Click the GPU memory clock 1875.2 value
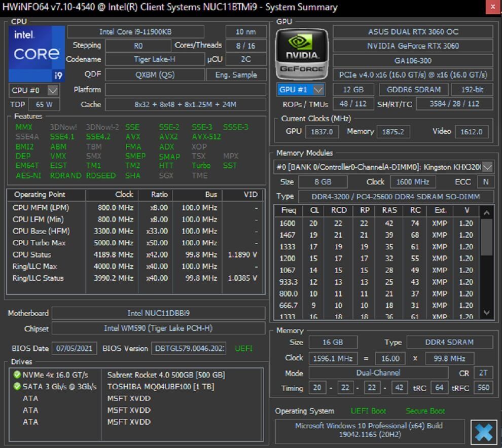The image size is (502, 448). [393, 132]
